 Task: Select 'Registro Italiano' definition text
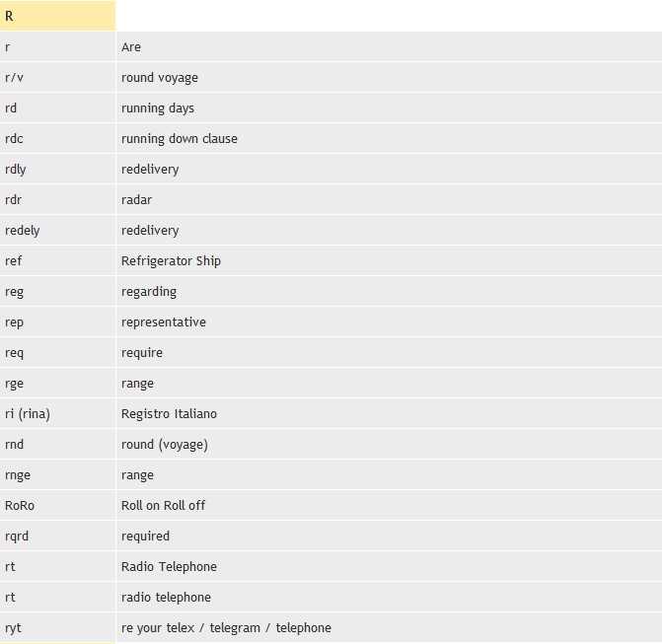(169, 414)
